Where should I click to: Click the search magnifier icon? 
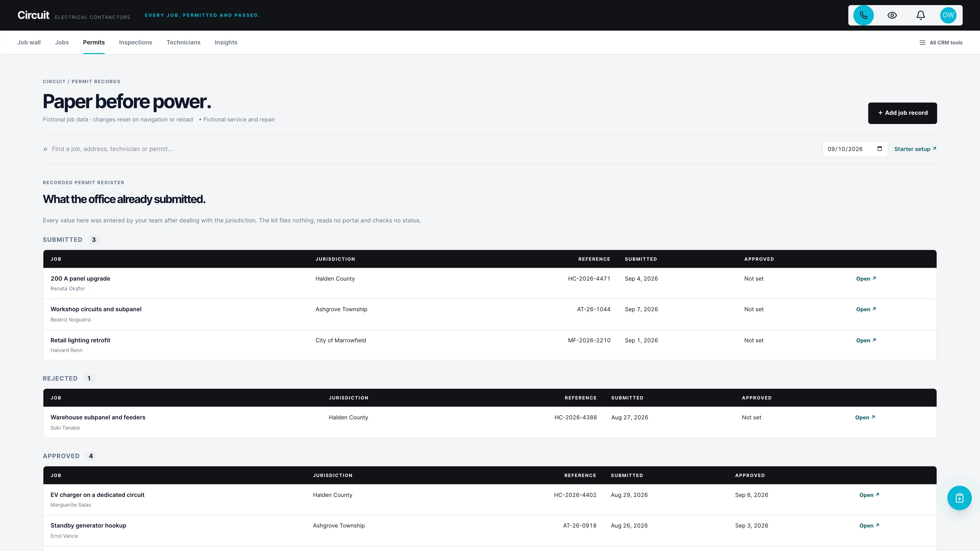pos(45,149)
